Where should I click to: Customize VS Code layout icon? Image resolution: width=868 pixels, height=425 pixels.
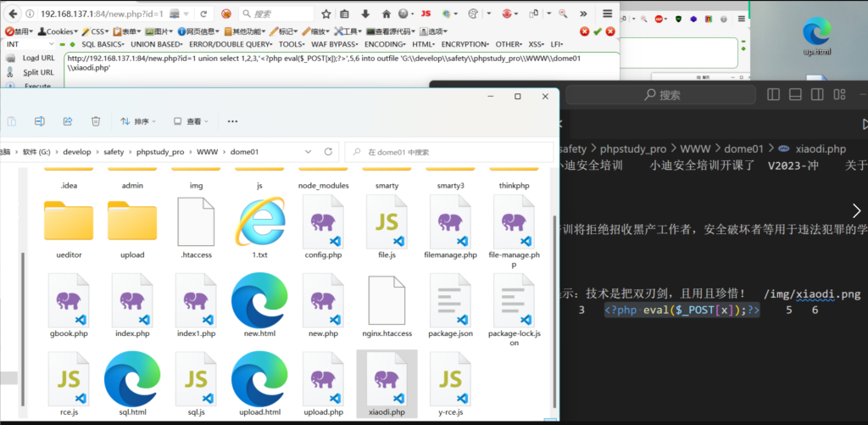[839, 95]
